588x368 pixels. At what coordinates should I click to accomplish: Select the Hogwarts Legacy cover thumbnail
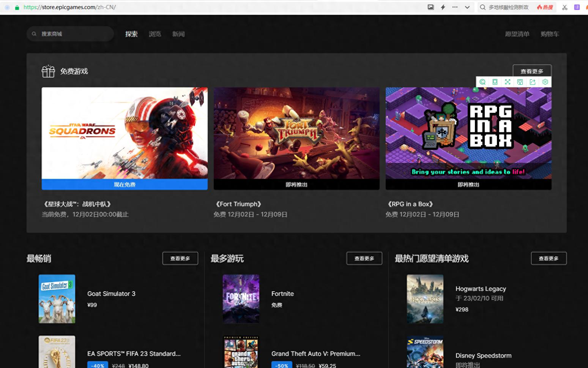pos(425,299)
